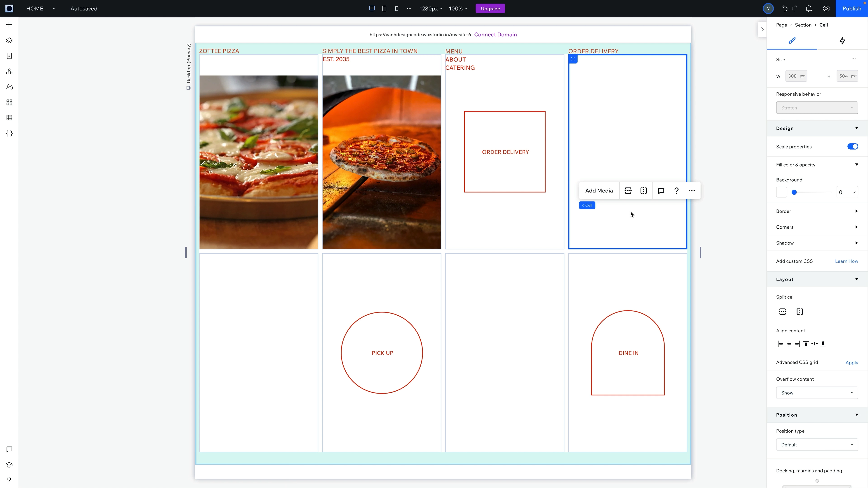868x488 pixels.
Task: Undo the last action
Action: click(x=785, y=8)
